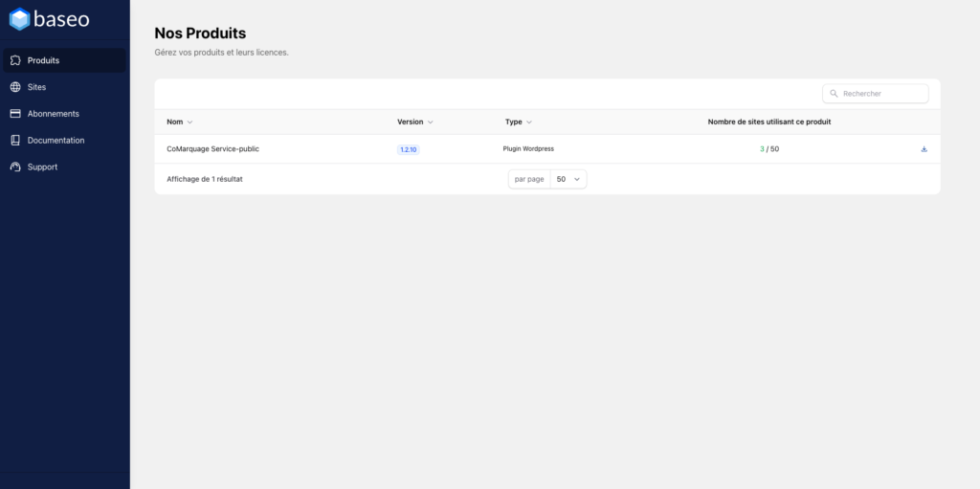
Task: Download the CoMarquage Service-public plugin
Action: point(924,149)
